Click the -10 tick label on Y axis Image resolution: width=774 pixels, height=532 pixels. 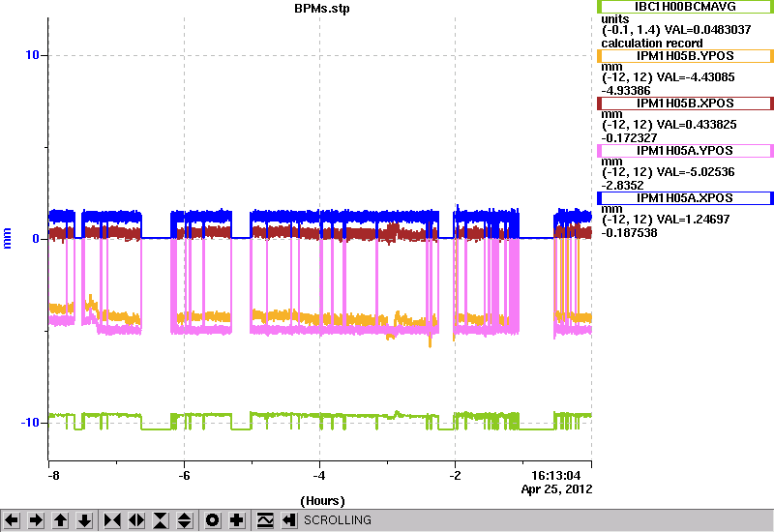click(30, 423)
